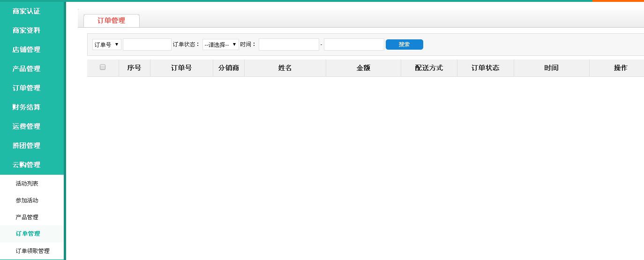This screenshot has width=644, height=260.
Task: Go to 店铺管理 in the sidebar
Action: pyautogui.click(x=27, y=50)
